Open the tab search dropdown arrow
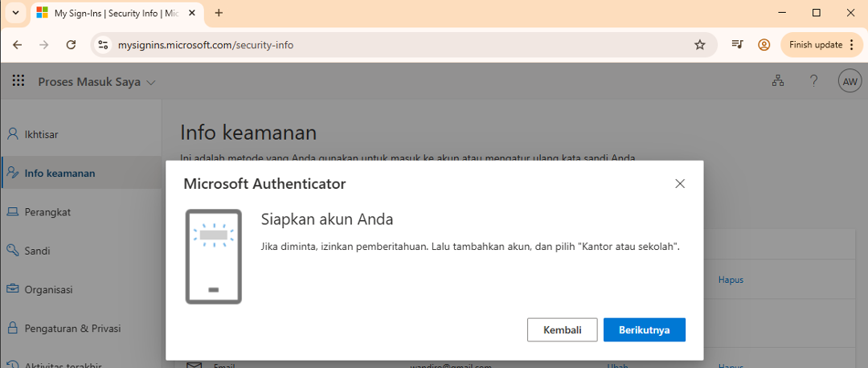Screen dimensions: 868x368 pyautogui.click(x=14, y=13)
